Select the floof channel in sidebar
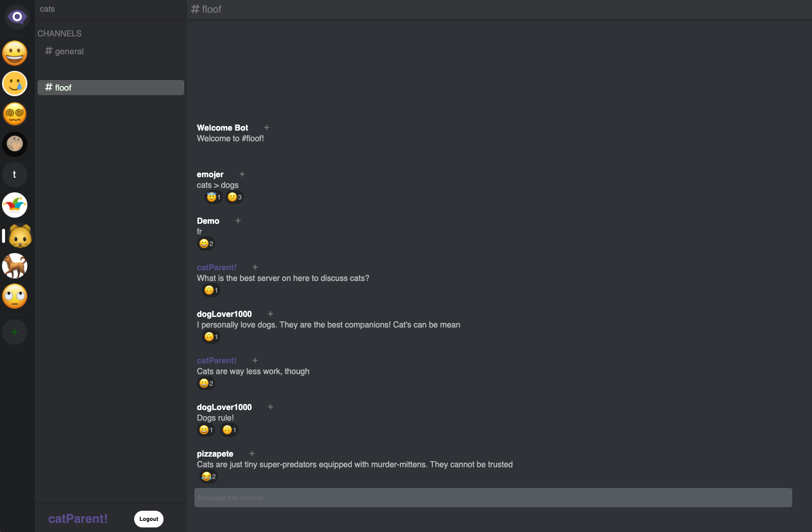Viewport: 812px width, 532px height. (x=111, y=88)
